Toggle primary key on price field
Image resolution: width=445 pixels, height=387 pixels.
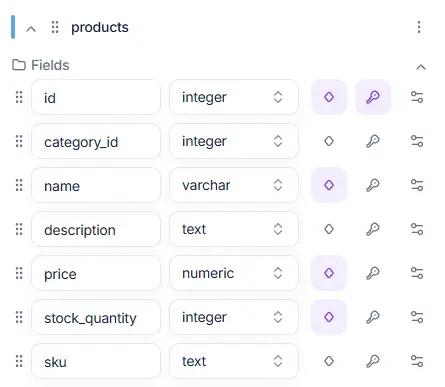(x=373, y=273)
